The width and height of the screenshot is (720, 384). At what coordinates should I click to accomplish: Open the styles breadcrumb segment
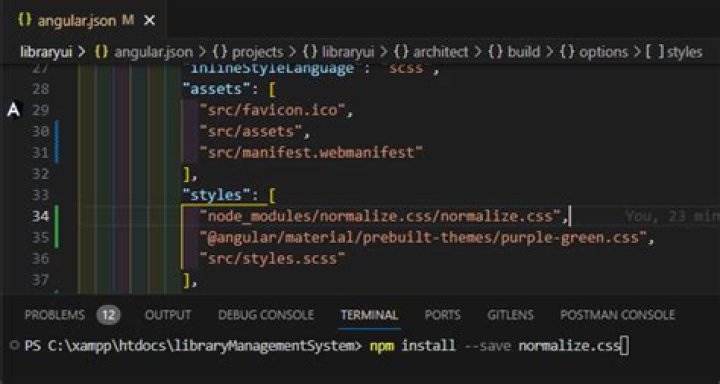[x=674, y=52]
